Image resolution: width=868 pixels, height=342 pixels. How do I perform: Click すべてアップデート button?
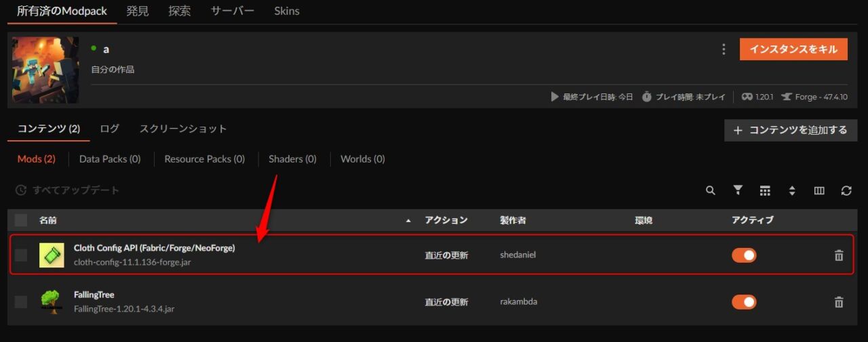click(x=68, y=190)
